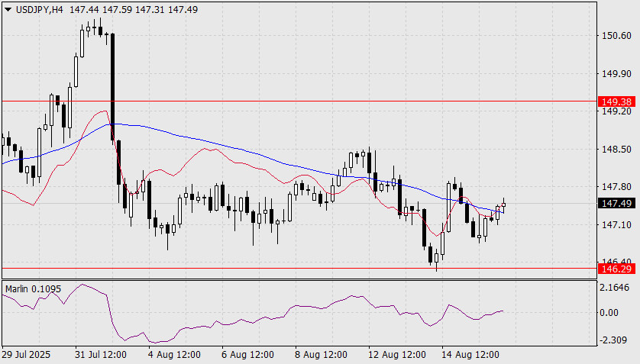
Task: Select the OHLC values 147.44 147.59 147.31 147.49
Action: pyautogui.click(x=134, y=9)
